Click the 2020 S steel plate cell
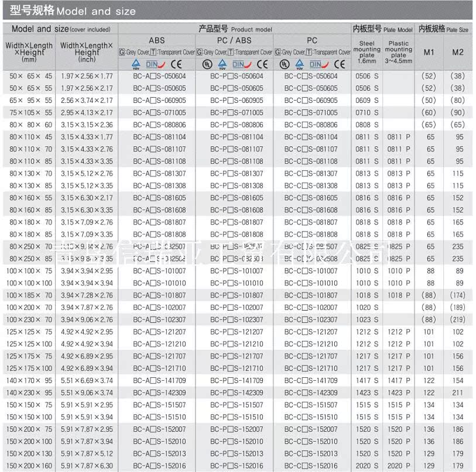Image resolution: width=476 pixels, height=472 pixels. [x=367, y=466]
